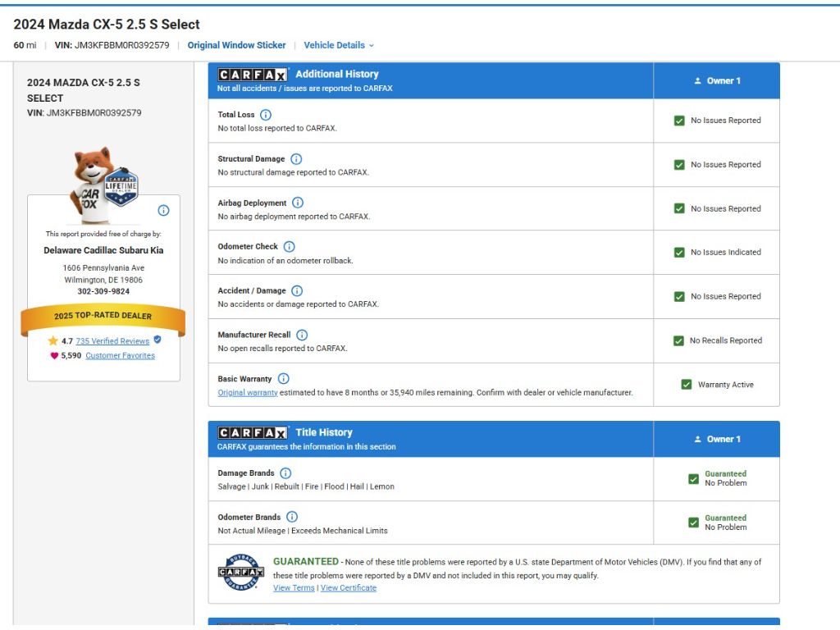Click CARFAX logo in Additional History header

click(x=253, y=75)
